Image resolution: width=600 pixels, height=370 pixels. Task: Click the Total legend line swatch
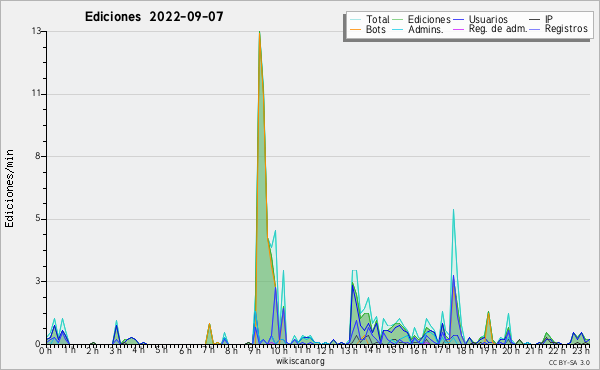pos(355,20)
